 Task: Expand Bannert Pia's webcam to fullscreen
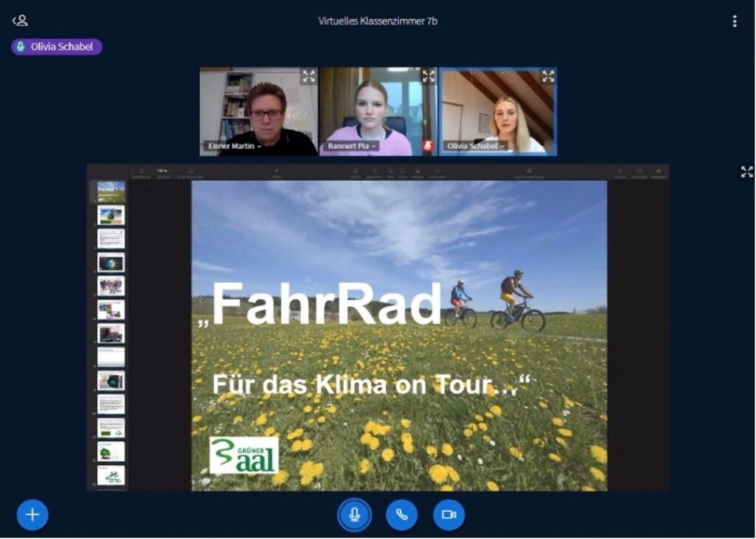(428, 76)
